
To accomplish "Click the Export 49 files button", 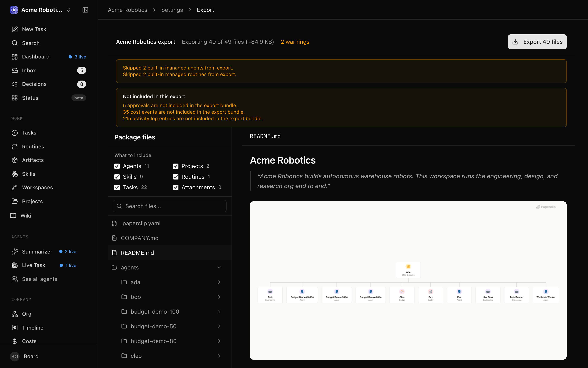I will (x=537, y=42).
